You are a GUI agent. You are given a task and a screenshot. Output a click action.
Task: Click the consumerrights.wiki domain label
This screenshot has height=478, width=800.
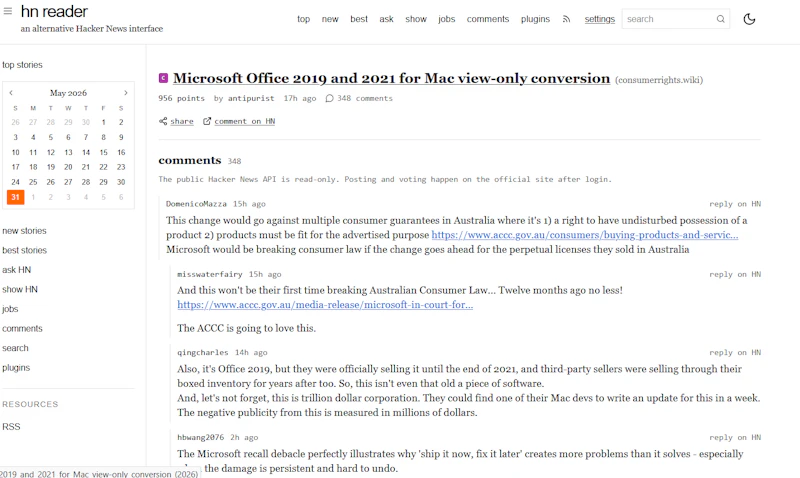(659, 80)
